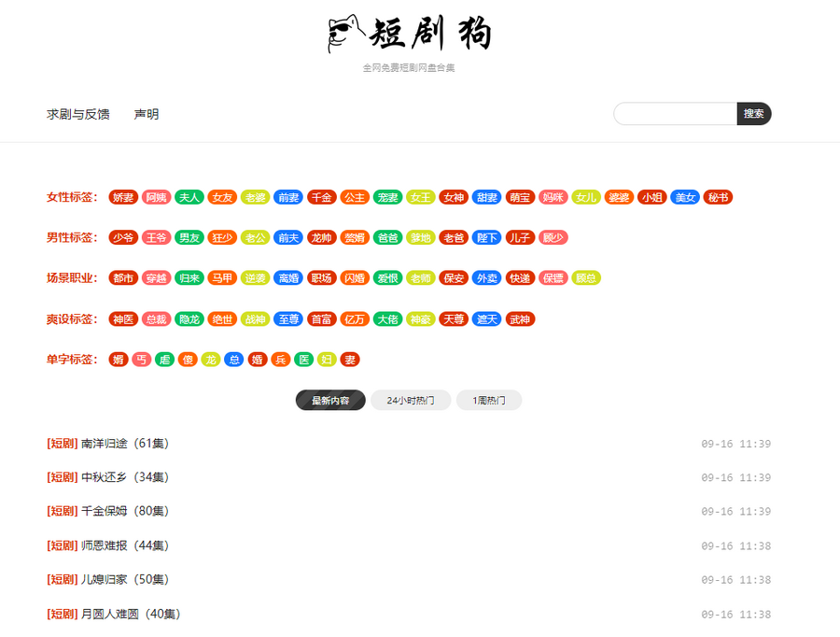Switch to the 24小时热门 tab

point(411,401)
